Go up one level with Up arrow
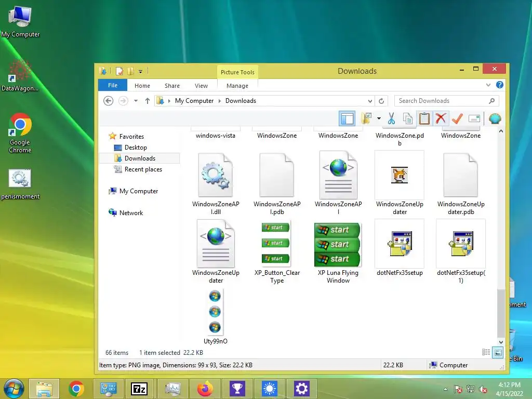Screen dimensions: 532x399 tap(147, 101)
